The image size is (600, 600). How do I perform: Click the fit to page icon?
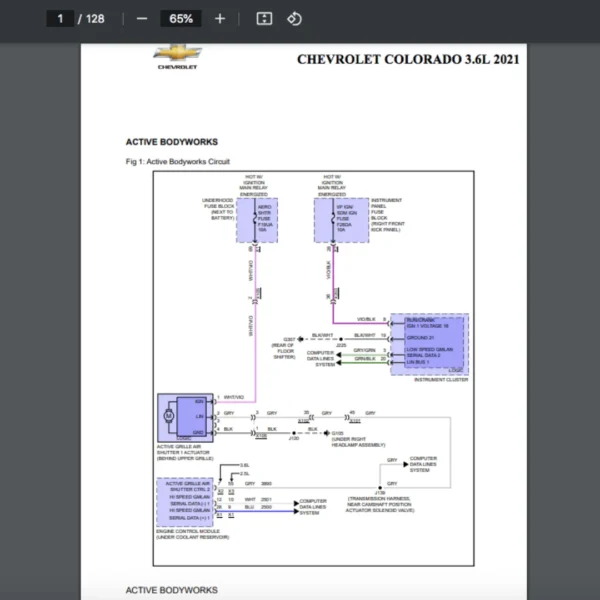(x=264, y=19)
